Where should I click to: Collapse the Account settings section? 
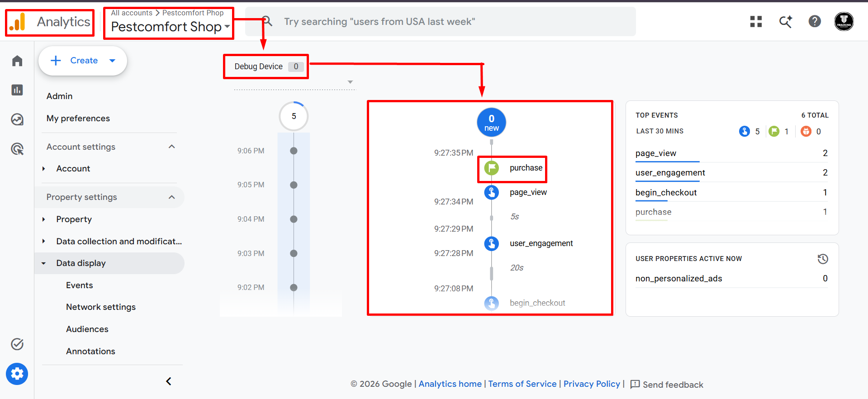click(x=172, y=147)
